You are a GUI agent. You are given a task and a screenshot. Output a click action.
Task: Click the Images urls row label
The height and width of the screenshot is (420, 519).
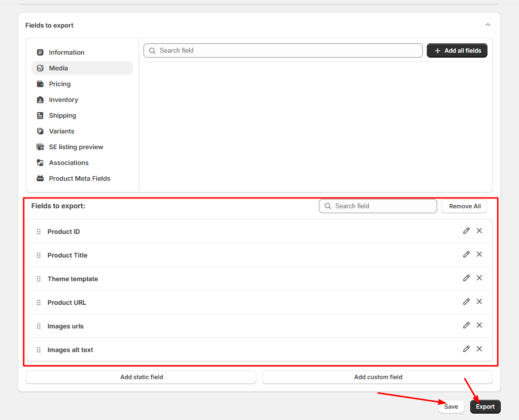coord(66,326)
